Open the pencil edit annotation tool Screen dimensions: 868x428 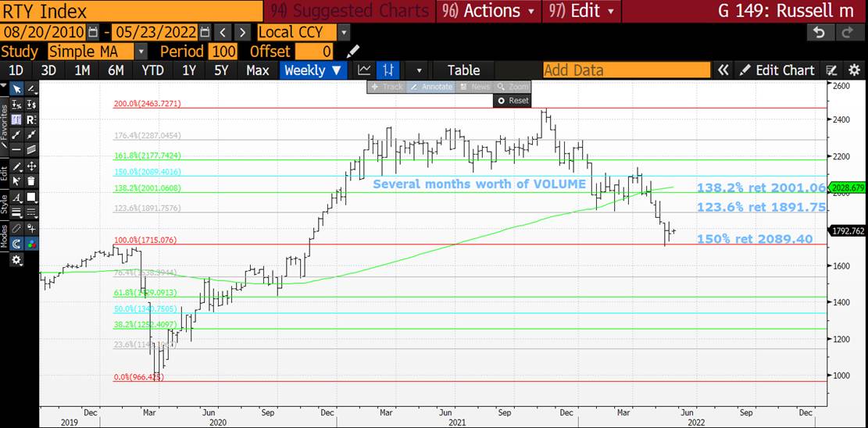pyautogui.click(x=17, y=166)
